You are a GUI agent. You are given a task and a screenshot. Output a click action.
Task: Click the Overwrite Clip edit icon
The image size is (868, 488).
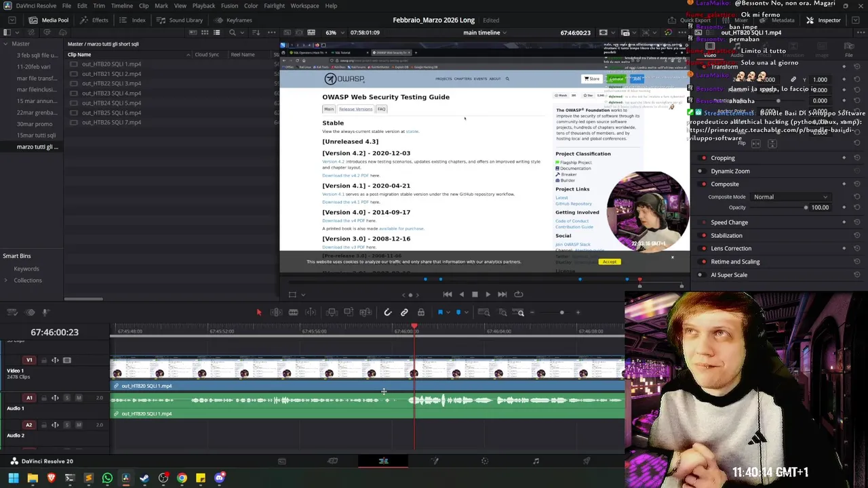coord(349,312)
